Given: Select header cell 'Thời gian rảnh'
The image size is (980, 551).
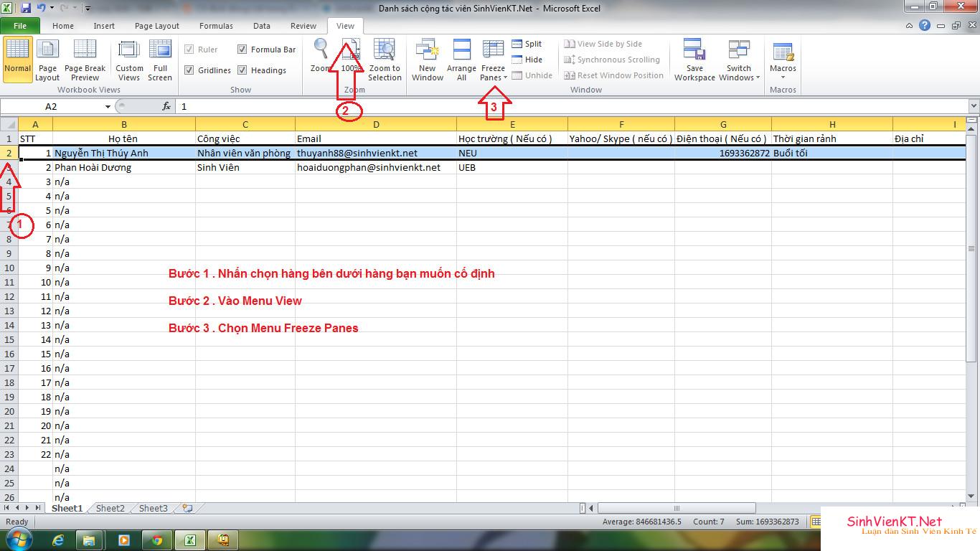Looking at the screenshot, I should click(832, 138).
